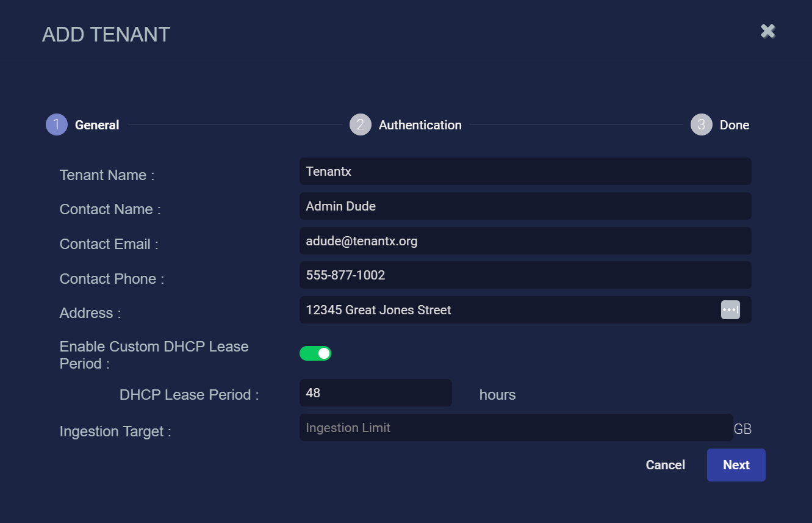Click the Address text showing Great Jones Street

click(378, 310)
